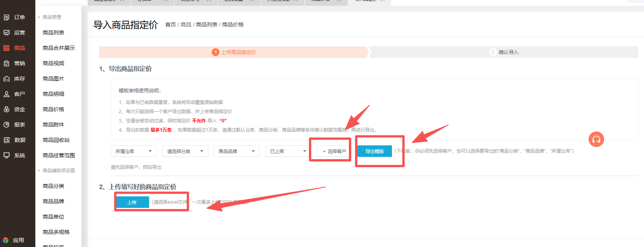Screen dimensions: 644x247
Task: Click instruction line 每次只能选择一个客户导出数据
Action: point(176,112)
